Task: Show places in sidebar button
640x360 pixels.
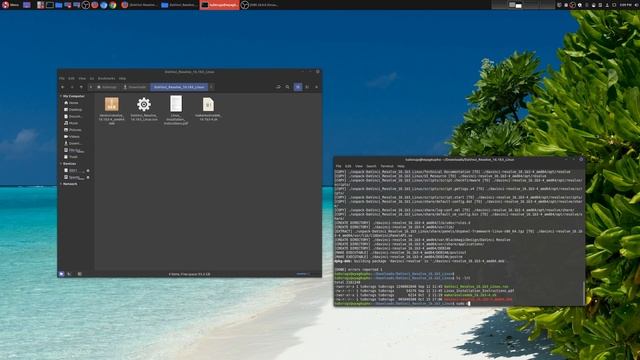Action: [x=61, y=274]
